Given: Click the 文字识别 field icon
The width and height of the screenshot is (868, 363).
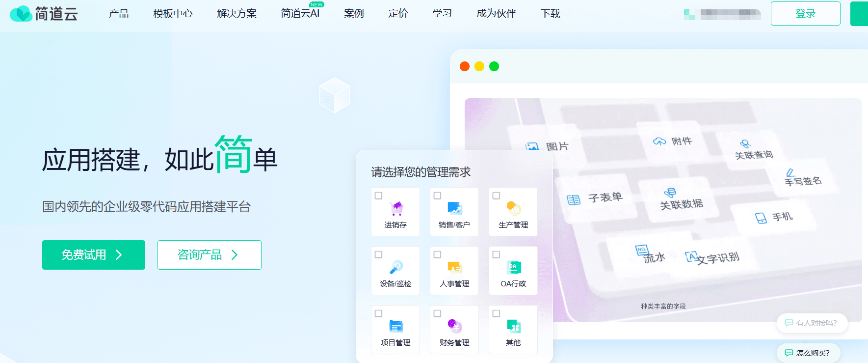Looking at the screenshot, I should tap(691, 256).
